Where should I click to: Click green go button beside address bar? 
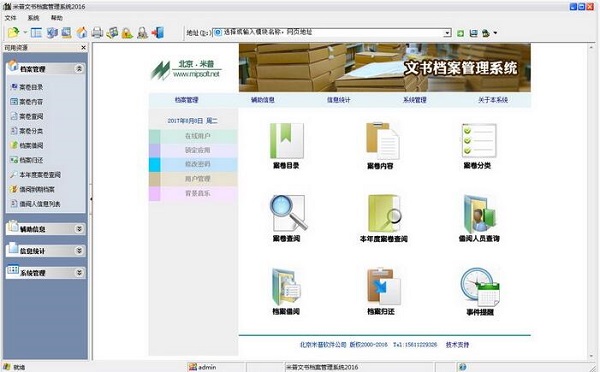click(x=460, y=33)
